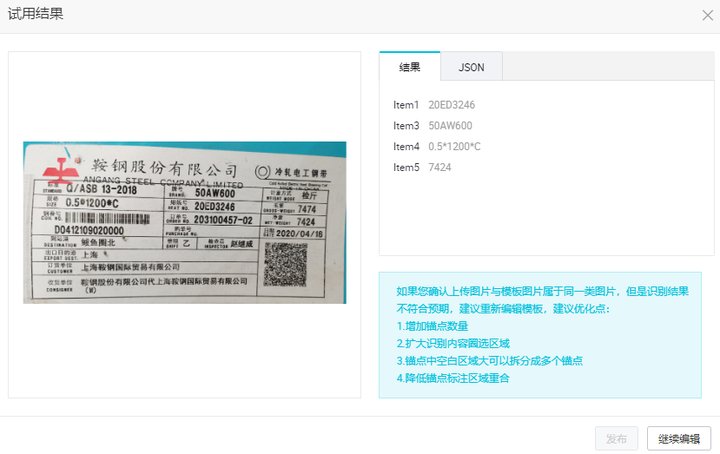Click tip 2.扩大识别内容圈选区域
This screenshot has height=454, width=720.
point(453,343)
